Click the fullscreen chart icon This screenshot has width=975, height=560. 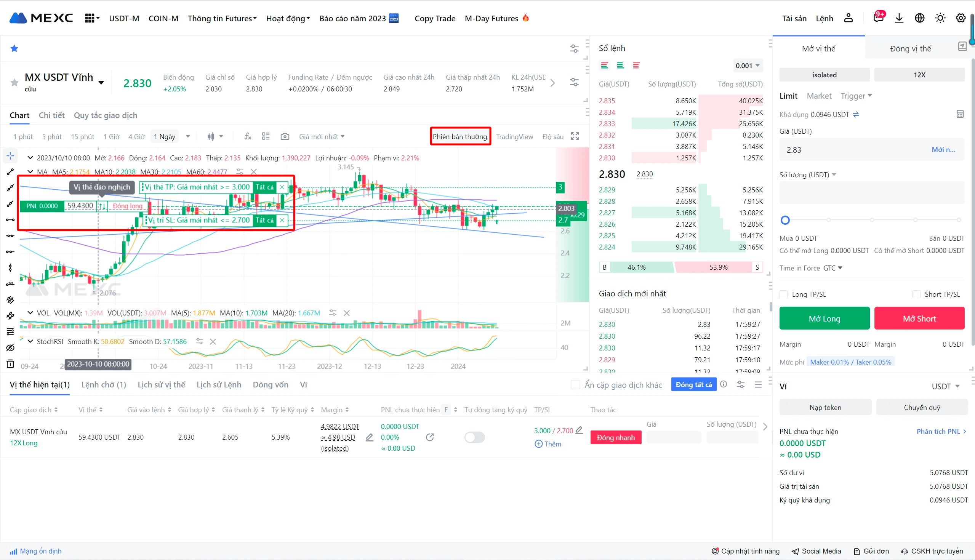(x=575, y=136)
